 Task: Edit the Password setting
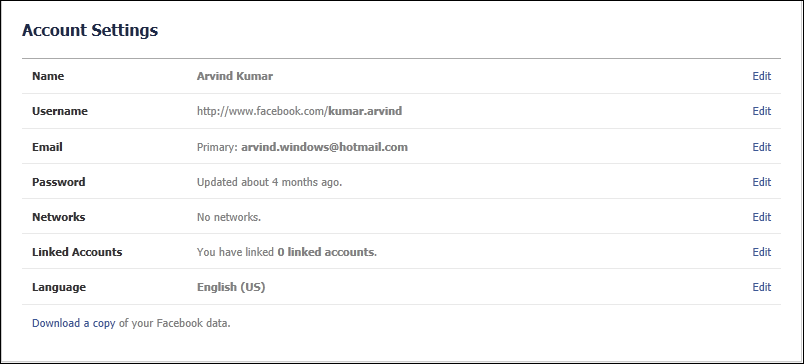point(761,181)
